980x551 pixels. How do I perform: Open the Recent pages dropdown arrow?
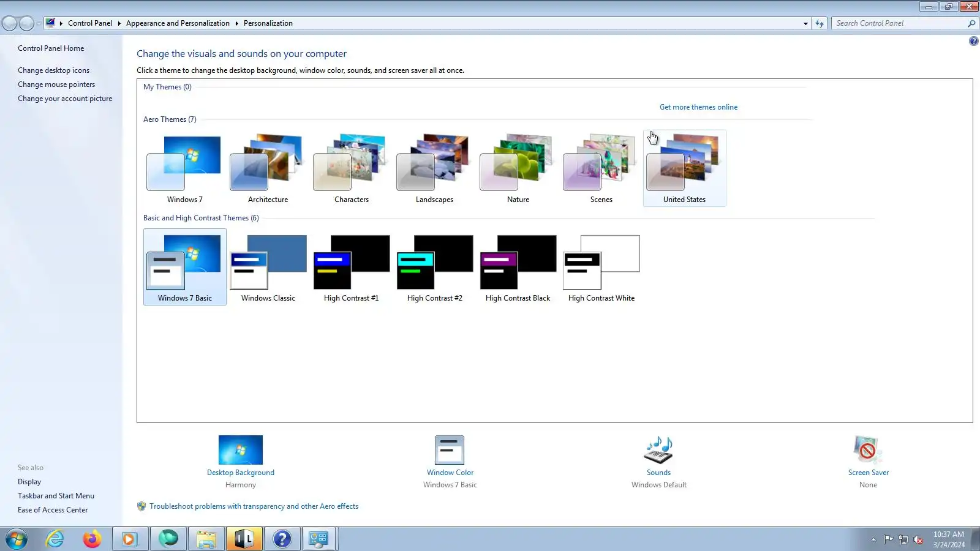(38, 23)
